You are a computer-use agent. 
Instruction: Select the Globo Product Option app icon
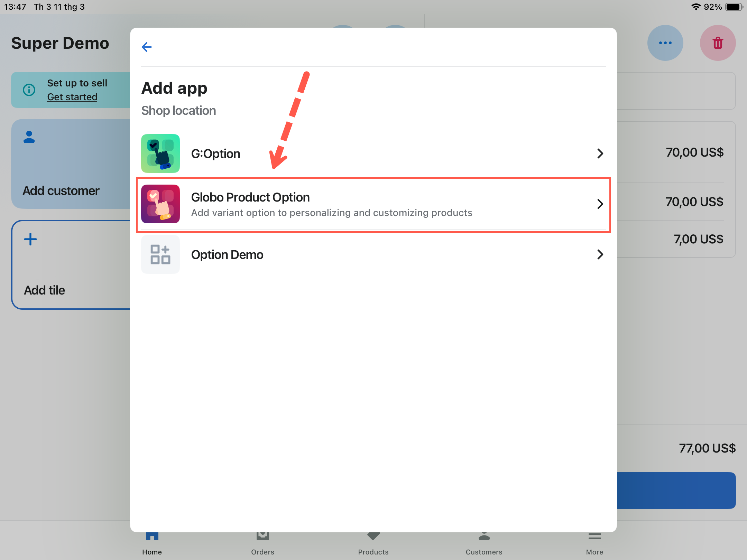coord(160,204)
